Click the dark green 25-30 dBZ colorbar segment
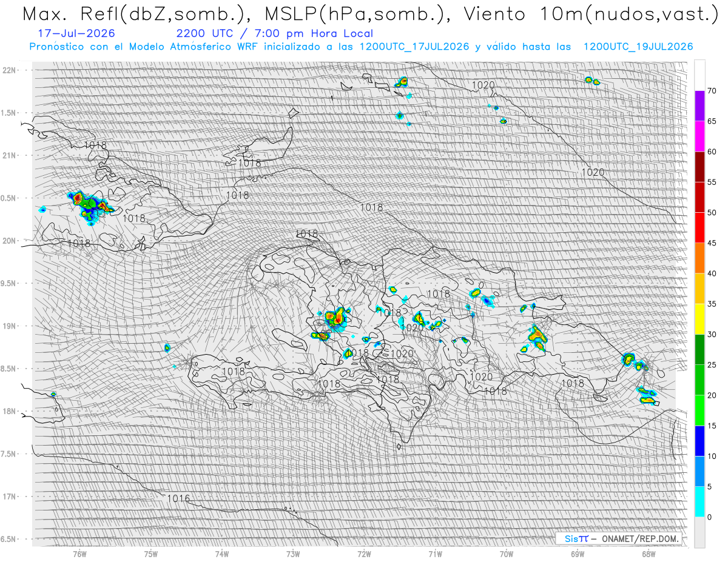The width and height of the screenshot is (728, 562). click(699, 349)
